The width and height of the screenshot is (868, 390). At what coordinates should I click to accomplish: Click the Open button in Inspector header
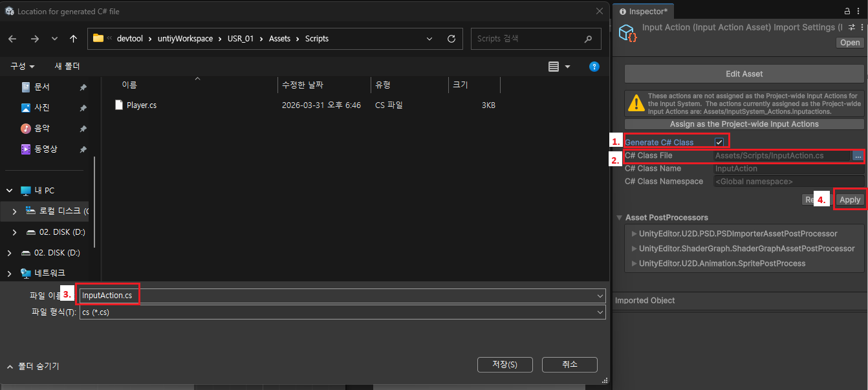pyautogui.click(x=850, y=43)
